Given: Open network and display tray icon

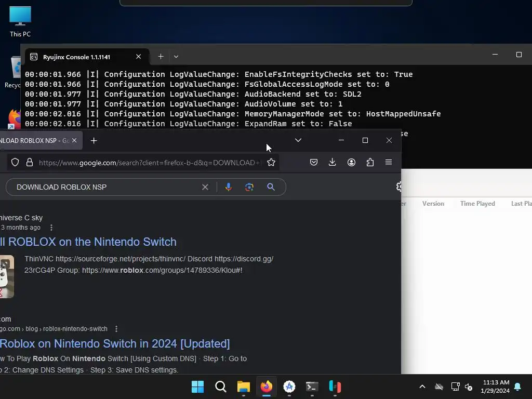Looking at the screenshot, I should point(455,387).
